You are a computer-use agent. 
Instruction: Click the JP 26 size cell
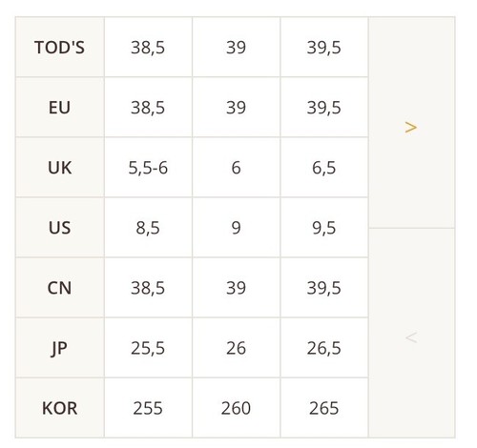pos(237,348)
